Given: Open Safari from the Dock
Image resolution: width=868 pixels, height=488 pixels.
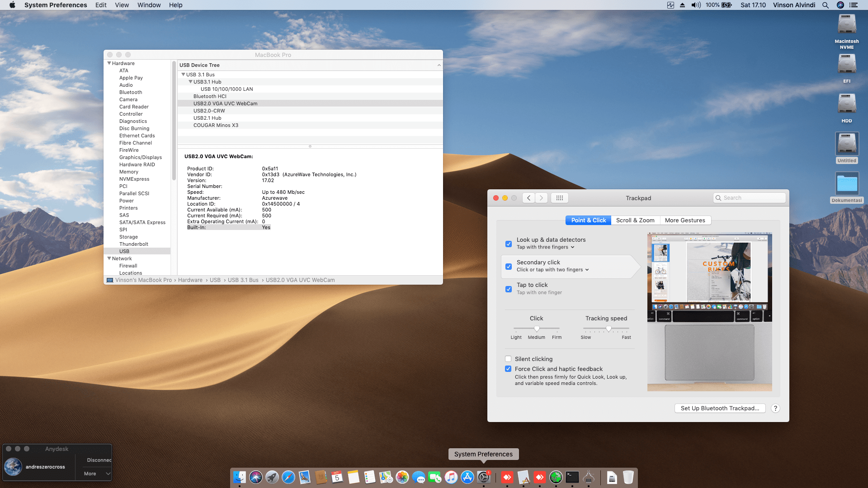Looking at the screenshot, I should coord(288,477).
